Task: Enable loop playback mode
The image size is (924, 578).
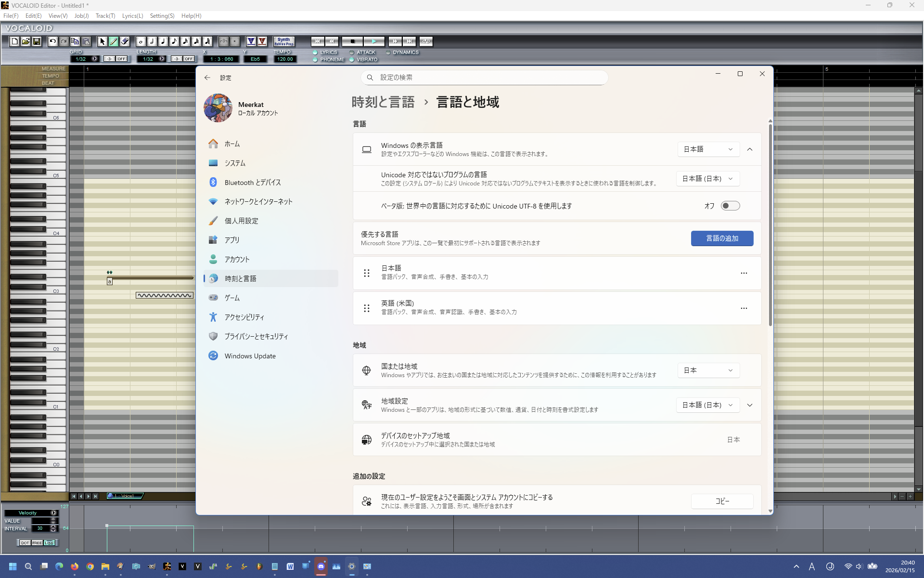Action: [426, 41]
